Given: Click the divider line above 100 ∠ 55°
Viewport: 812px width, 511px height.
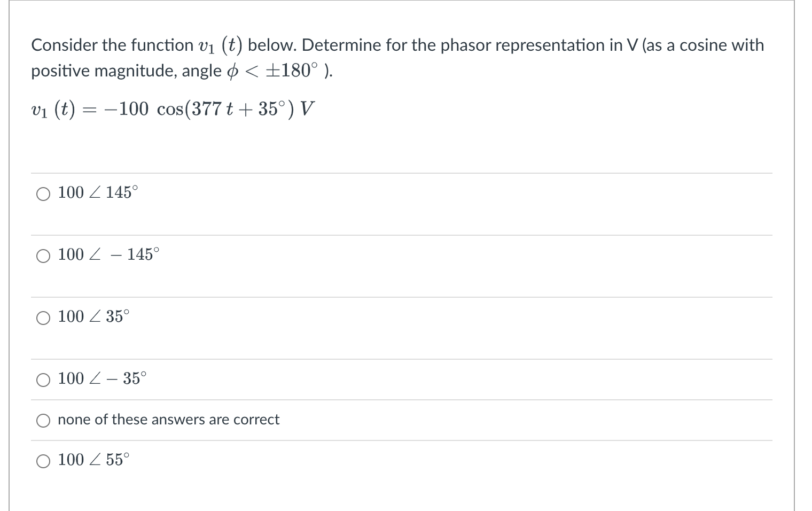Looking at the screenshot, I should pos(401,439).
